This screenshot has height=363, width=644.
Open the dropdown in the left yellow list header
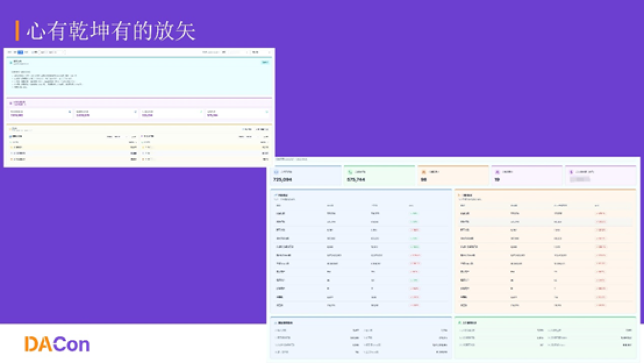117,137
